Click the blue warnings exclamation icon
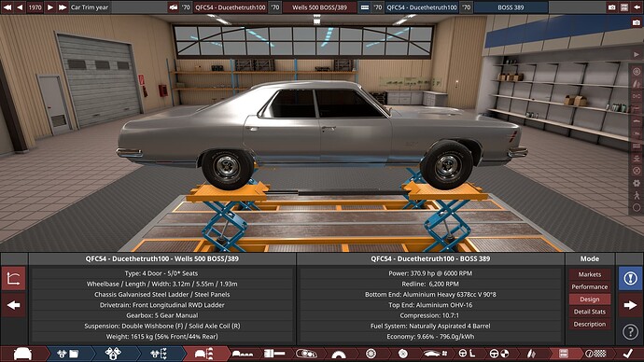This screenshot has height=362, width=644. point(630,278)
